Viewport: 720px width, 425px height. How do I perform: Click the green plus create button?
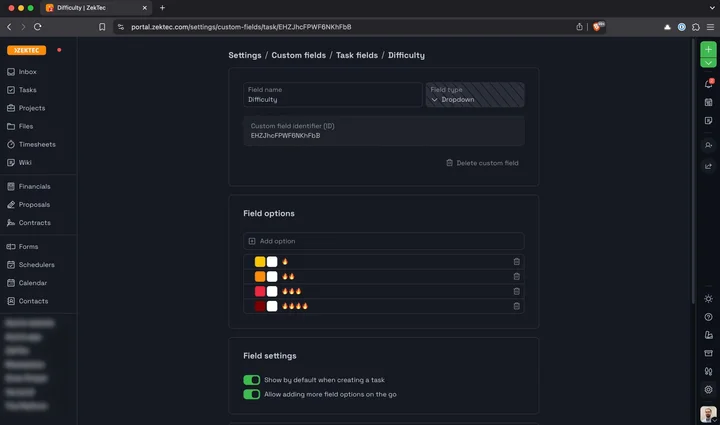708,49
